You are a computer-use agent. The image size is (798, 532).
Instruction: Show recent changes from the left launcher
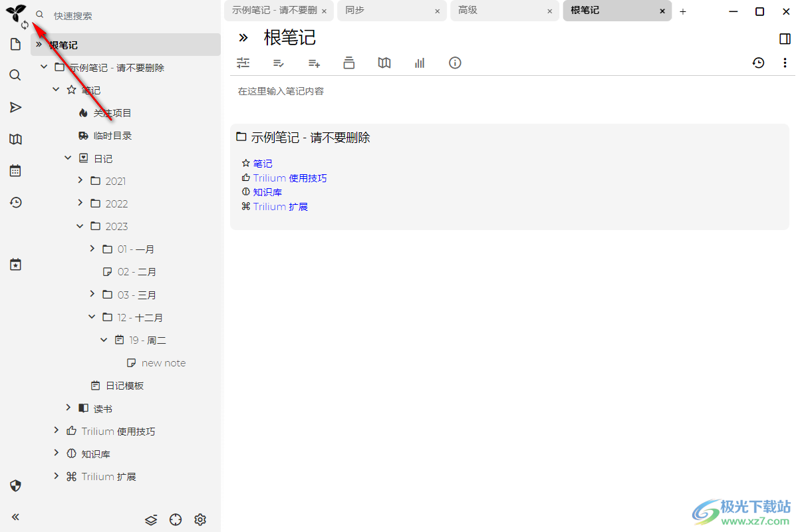[15, 203]
